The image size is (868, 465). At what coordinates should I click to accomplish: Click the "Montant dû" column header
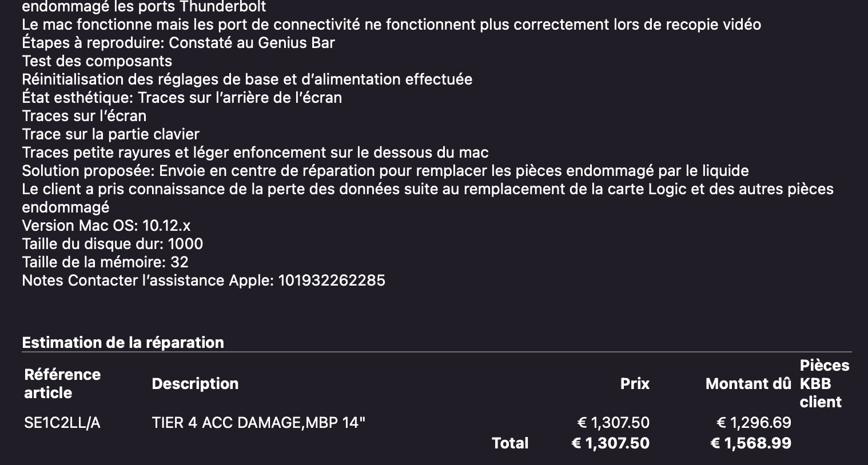[x=748, y=384]
